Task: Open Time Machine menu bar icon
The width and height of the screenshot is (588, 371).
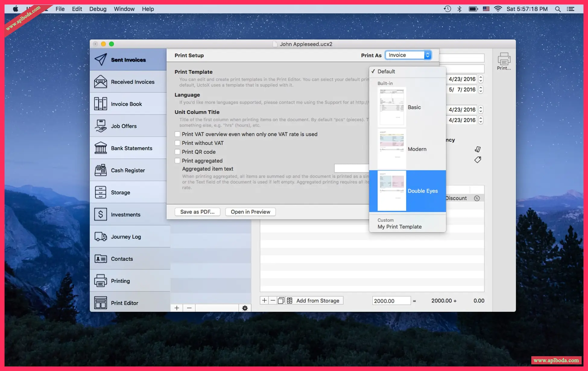Action: pyautogui.click(x=447, y=9)
